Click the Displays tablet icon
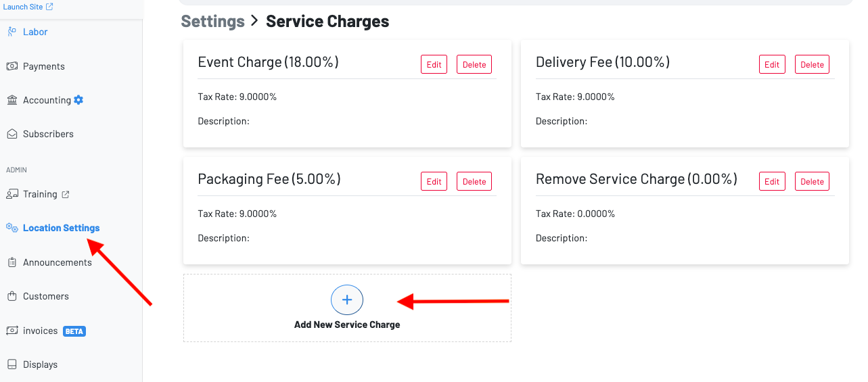The width and height of the screenshot is (868, 382). (x=12, y=364)
